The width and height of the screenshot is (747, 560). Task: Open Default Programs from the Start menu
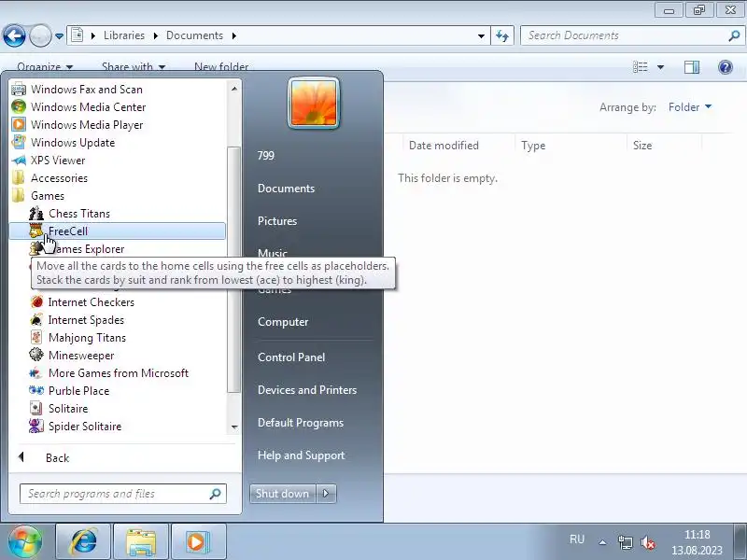click(301, 423)
